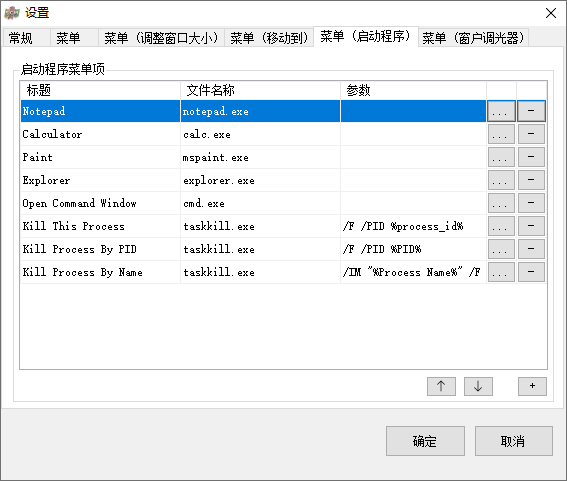Select the Explorer title cell
Viewport: 567px width, 481px height.
100,180
